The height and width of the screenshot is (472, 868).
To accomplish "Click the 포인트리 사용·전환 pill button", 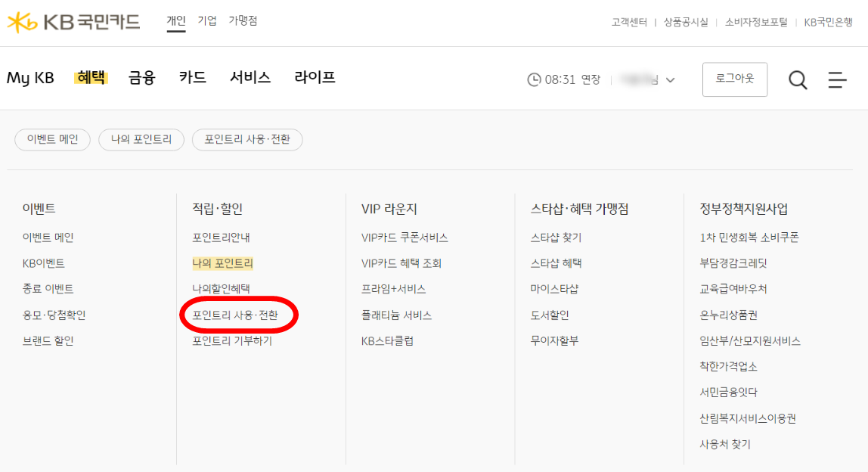I will [x=247, y=139].
